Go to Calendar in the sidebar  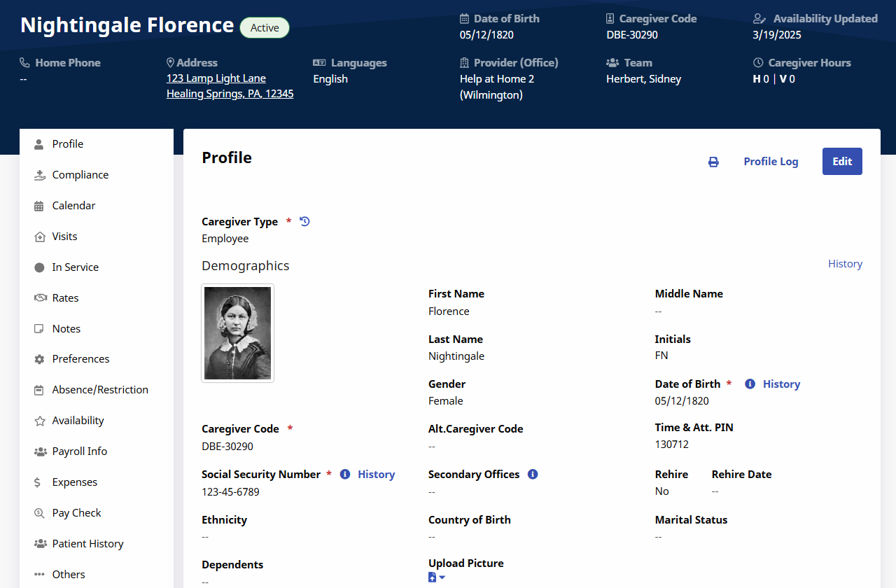pyautogui.click(x=73, y=206)
